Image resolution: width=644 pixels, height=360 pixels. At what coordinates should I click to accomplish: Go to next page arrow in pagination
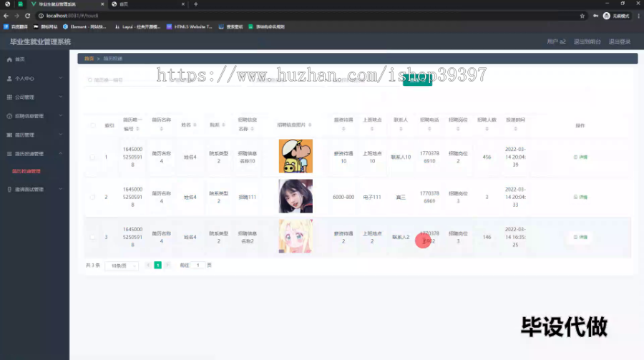[x=167, y=266]
